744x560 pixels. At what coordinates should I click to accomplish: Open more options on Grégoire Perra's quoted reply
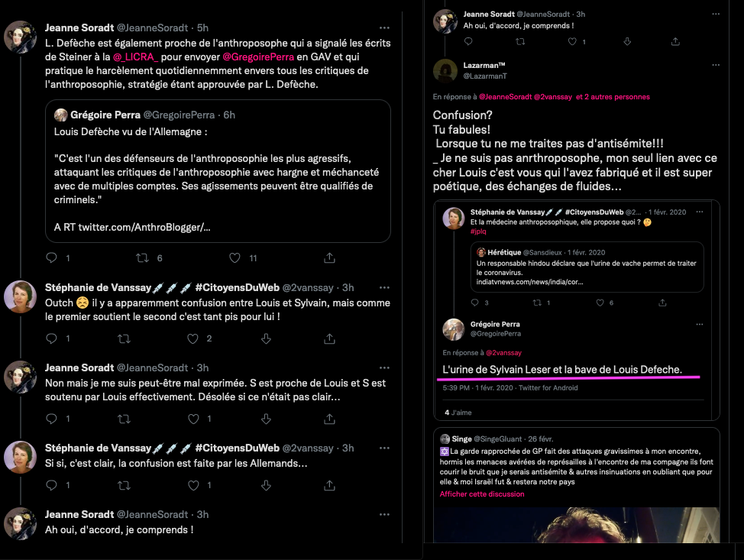pos(700,324)
